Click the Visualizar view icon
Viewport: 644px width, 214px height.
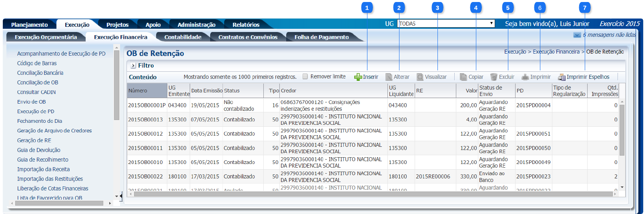420,77
